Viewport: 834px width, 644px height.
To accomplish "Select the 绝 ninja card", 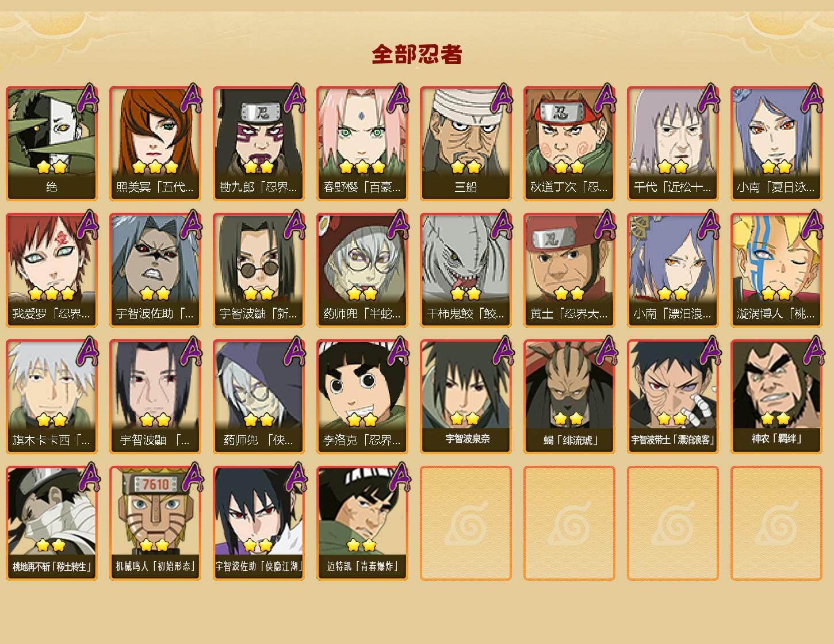I will coord(52,143).
